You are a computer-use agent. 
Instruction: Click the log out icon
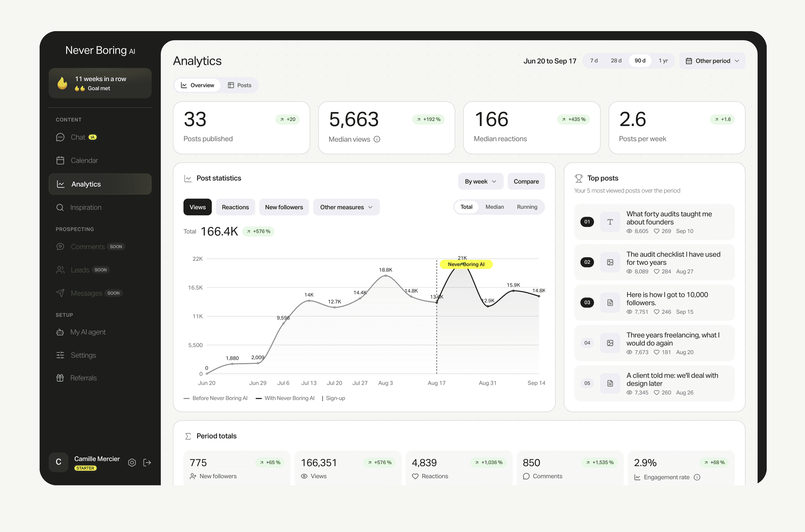pos(147,463)
